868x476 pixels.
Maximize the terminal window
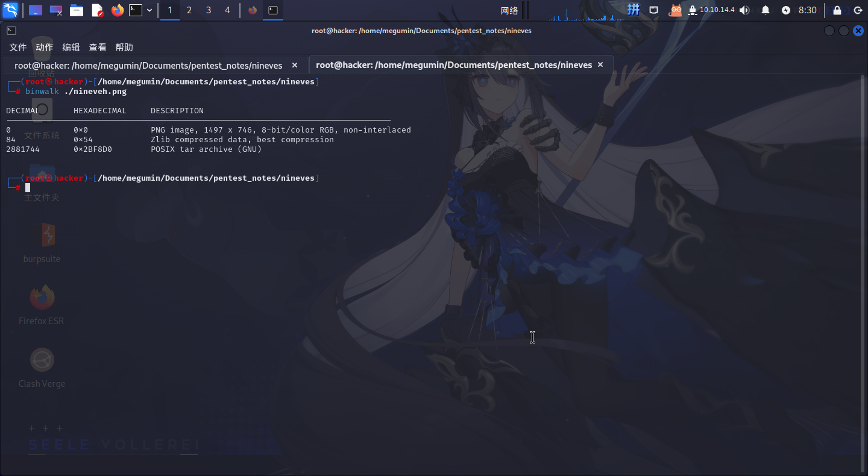(844, 31)
